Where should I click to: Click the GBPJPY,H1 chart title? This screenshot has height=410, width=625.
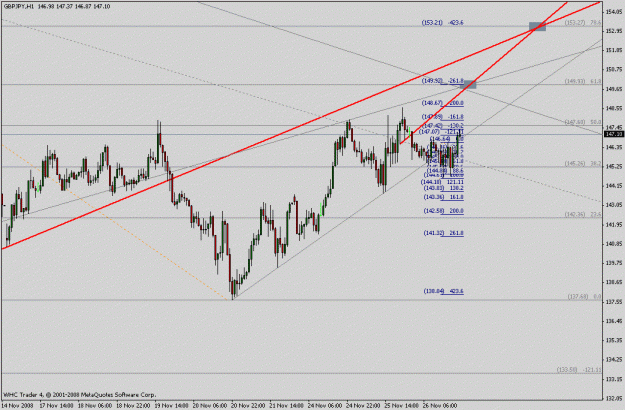(x=18, y=6)
